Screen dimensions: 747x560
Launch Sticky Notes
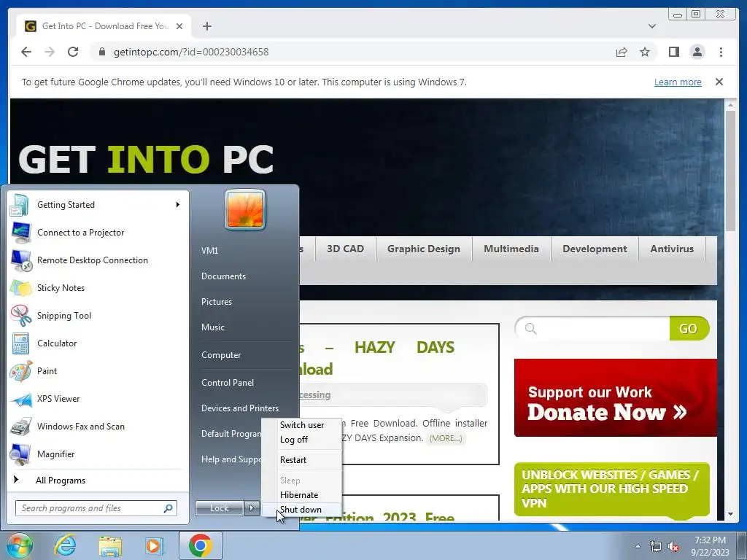[98, 287]
